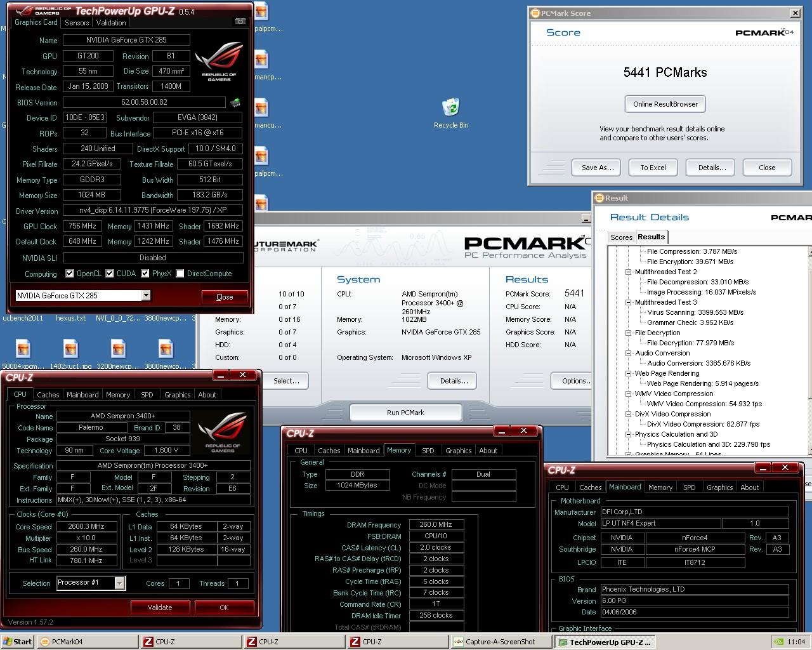
Task: Collapse the Multithreaded Test 2 tree node
Action: (x=629, y=272)
